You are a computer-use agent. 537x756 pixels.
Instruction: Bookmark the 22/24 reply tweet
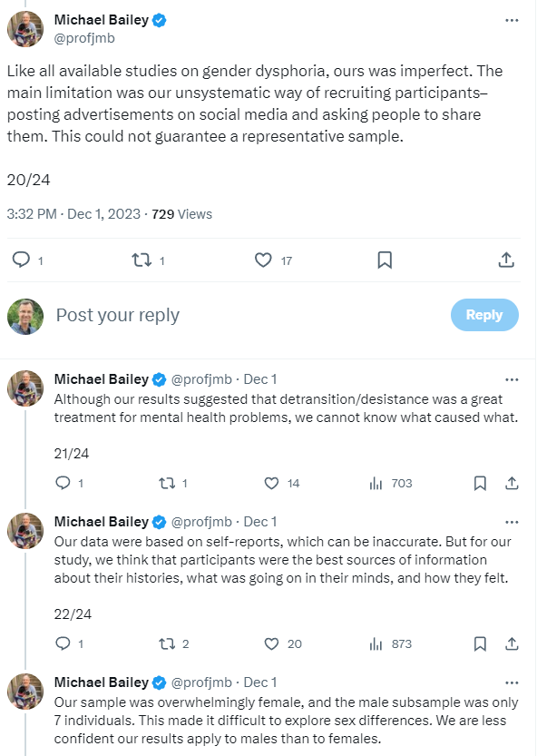pos(480,644)
